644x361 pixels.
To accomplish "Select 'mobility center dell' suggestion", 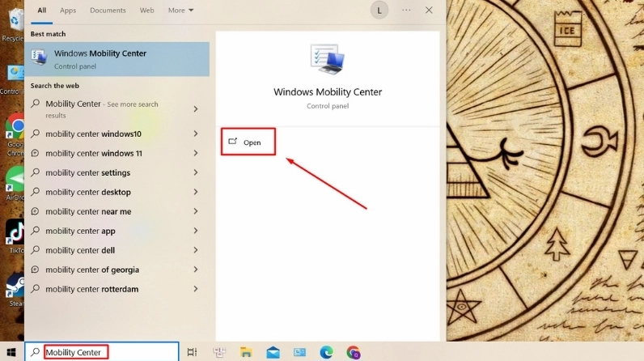I will tap(80, 250).
